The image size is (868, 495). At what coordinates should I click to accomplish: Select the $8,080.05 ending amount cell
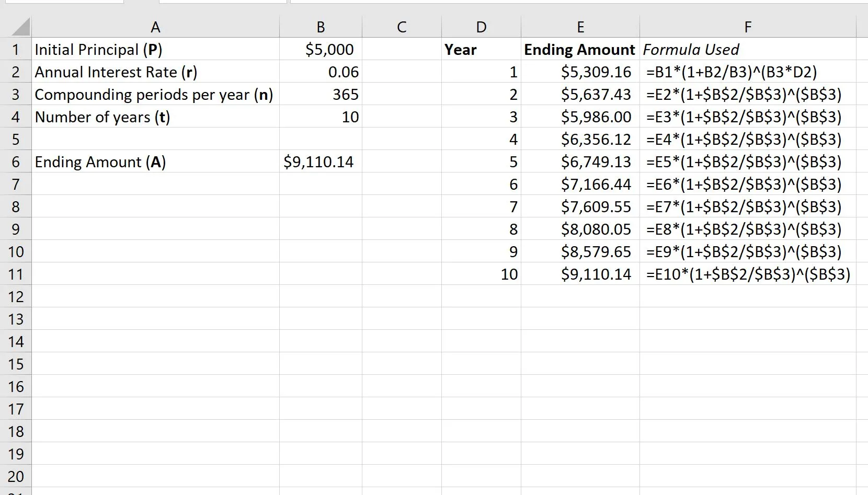(x=580, y=229)
